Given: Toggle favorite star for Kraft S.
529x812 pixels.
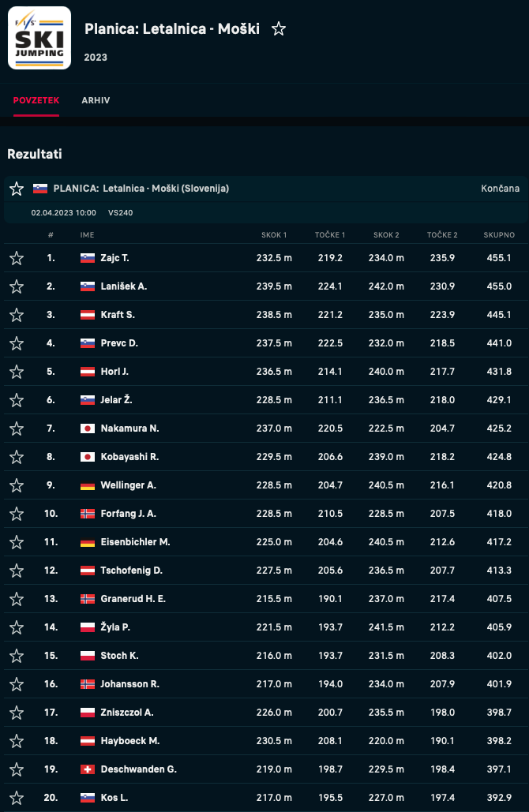Looking at the screenshot, I should (x=17, y=315).
